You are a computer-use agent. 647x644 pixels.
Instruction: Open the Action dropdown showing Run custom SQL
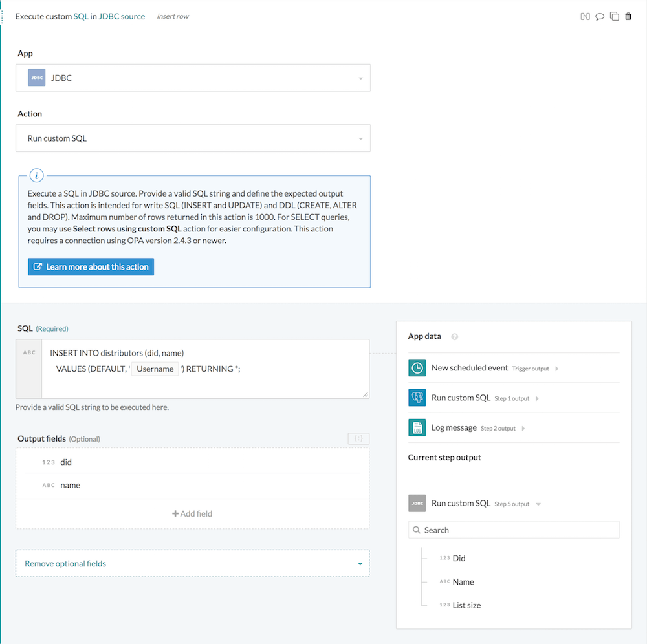click(x=361, y=138)
